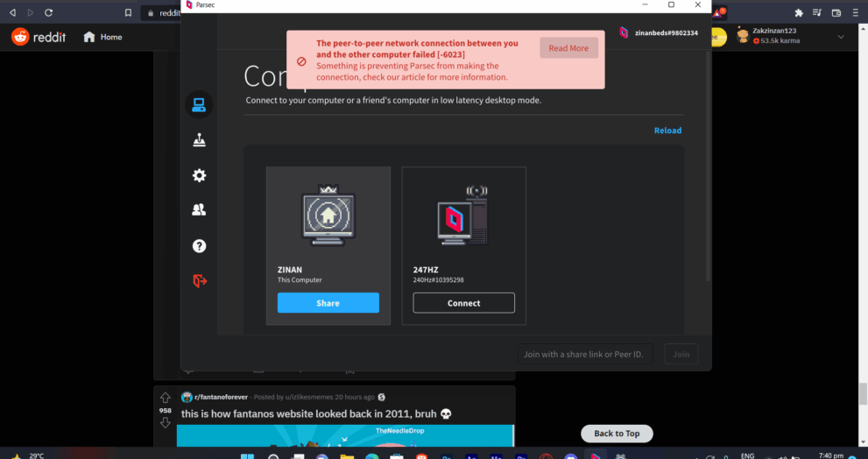Image resolution: width=868 pixels, height=459 pixels.
Task: Bookmark the current page in browser
Action: click(129, 12)
